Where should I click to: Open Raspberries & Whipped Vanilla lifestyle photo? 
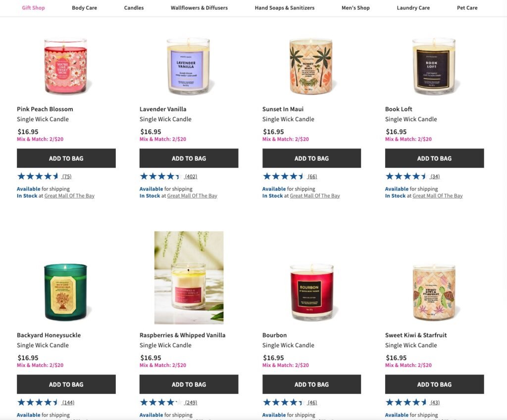click(x=189, y=278)
